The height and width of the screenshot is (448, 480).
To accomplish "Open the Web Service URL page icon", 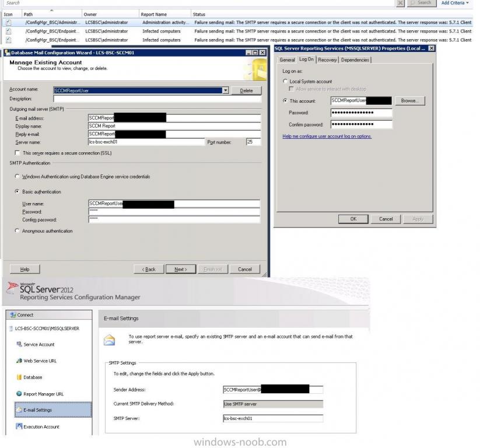I will (x=19, y=360).
